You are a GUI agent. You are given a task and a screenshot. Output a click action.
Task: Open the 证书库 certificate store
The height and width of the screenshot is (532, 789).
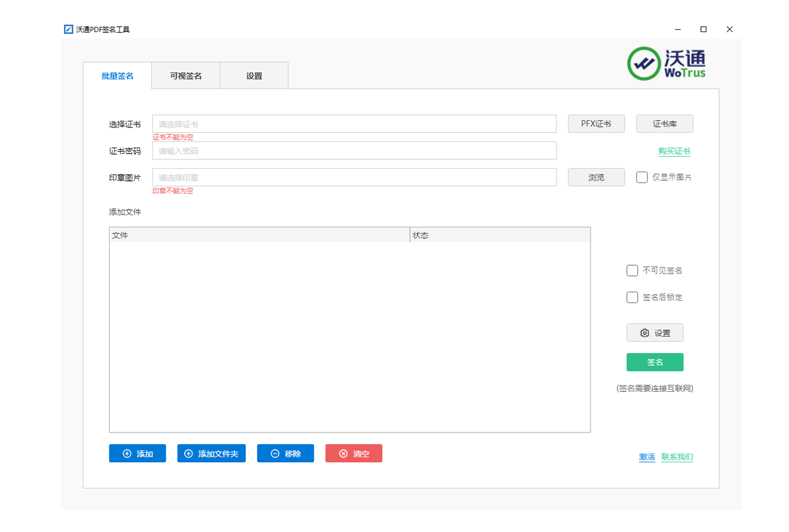664,124
